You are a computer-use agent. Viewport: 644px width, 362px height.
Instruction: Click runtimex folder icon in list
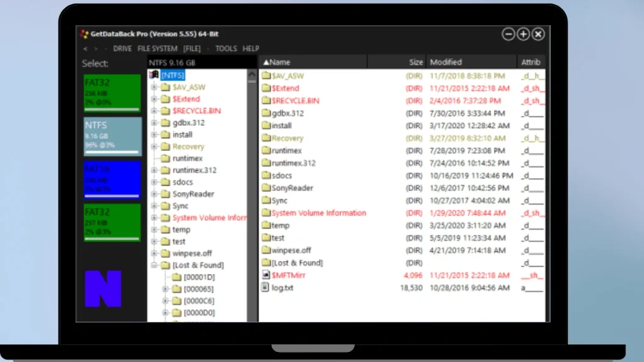[266, 150]
